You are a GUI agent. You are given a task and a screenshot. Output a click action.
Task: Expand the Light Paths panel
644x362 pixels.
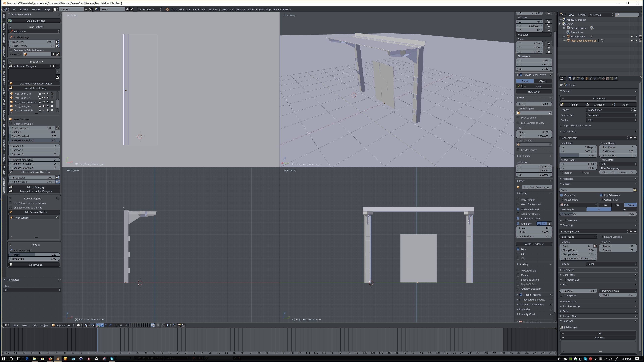[568, 275]
